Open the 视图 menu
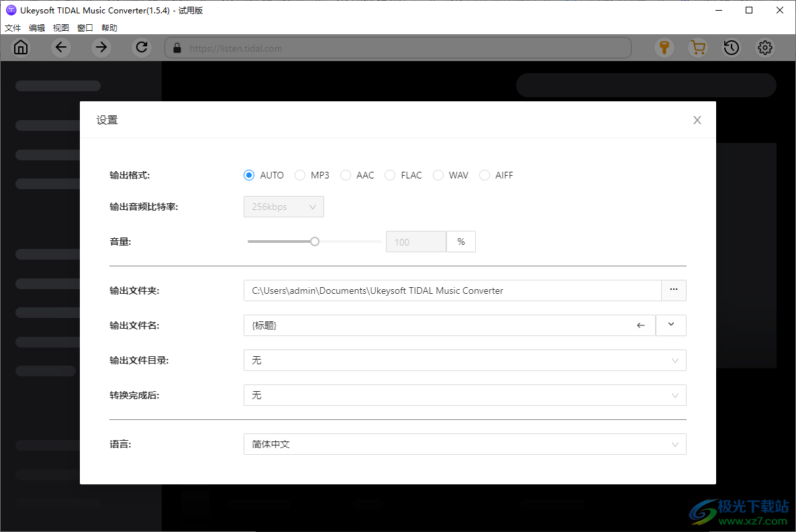This screenshot has width=796, height=532. coord(61,28)
